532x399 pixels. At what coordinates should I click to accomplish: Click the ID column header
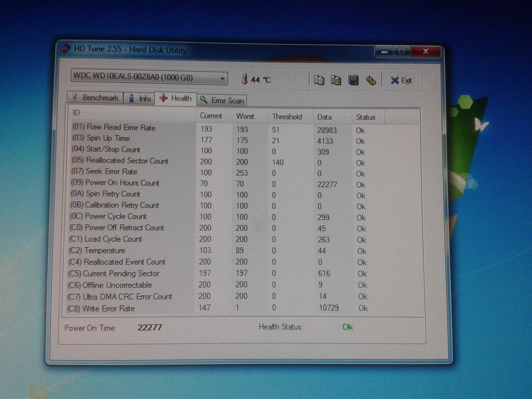(132, 114)
